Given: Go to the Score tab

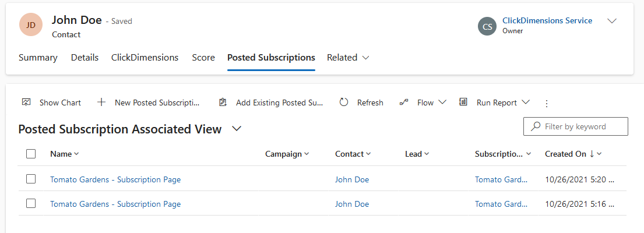Looking at the screenshot, I should tap(203, 58).
